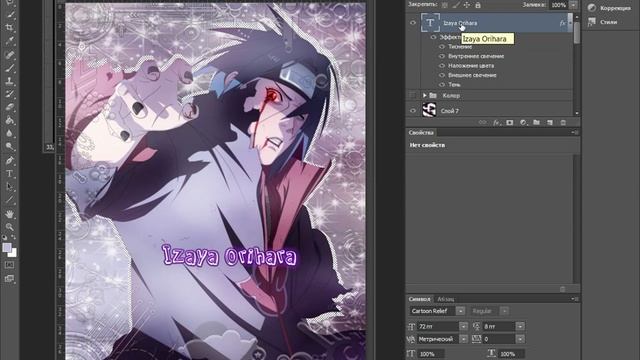Click the foreground color swatch
The height and width of the screenshot is (360, 640).
point(7,247)
